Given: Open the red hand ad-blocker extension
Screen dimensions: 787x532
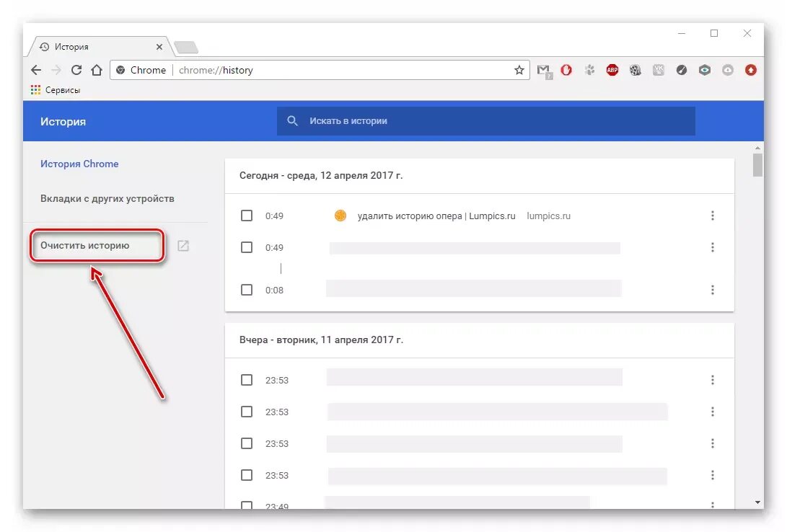Looking at the screenshot, I should 566,70.
